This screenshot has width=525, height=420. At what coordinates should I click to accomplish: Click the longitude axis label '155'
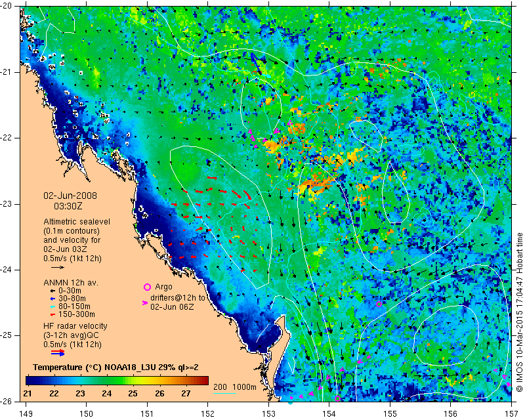[x=390, y=414]
